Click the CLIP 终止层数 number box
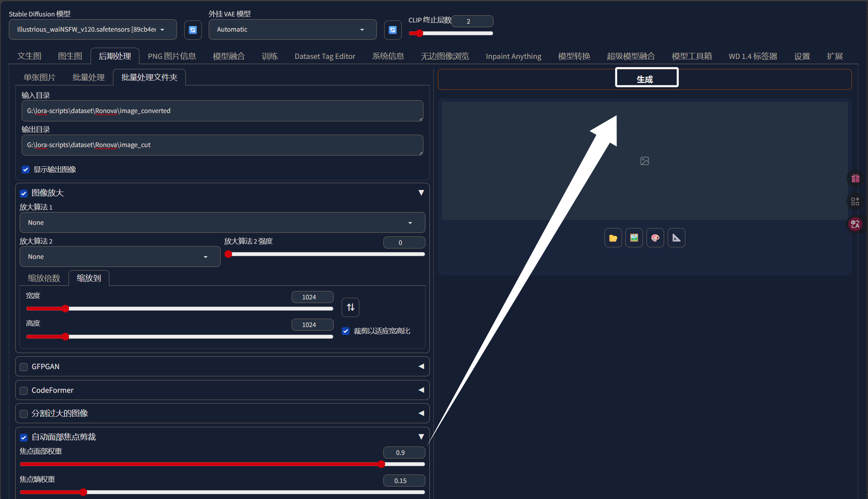 [x=473, y=21]
